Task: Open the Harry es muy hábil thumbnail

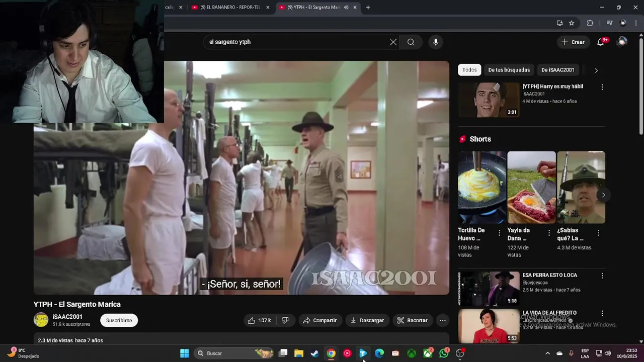Action: tap(489, 100)
